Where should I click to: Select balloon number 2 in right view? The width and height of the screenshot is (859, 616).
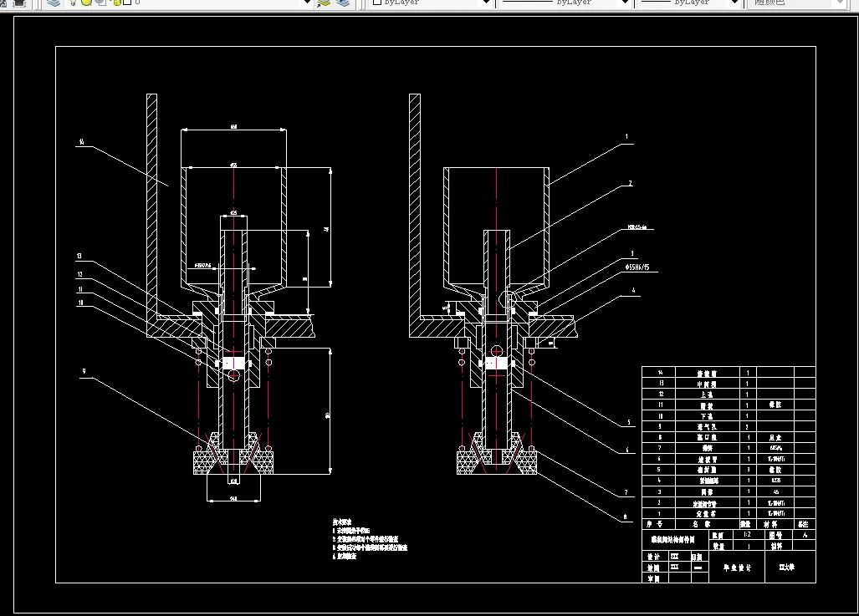pyautogui.click(x=630, y=183)
